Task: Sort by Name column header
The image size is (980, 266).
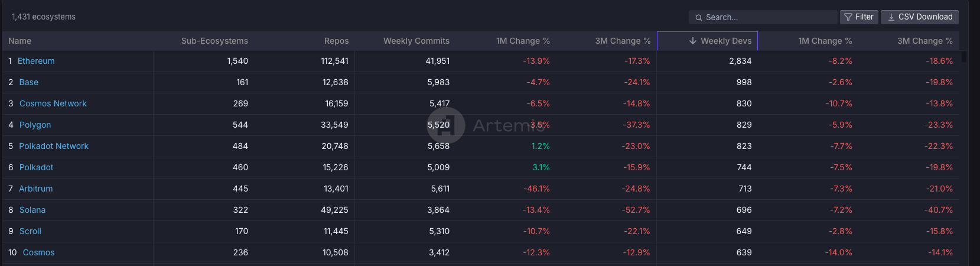Action: click(20, 41)
